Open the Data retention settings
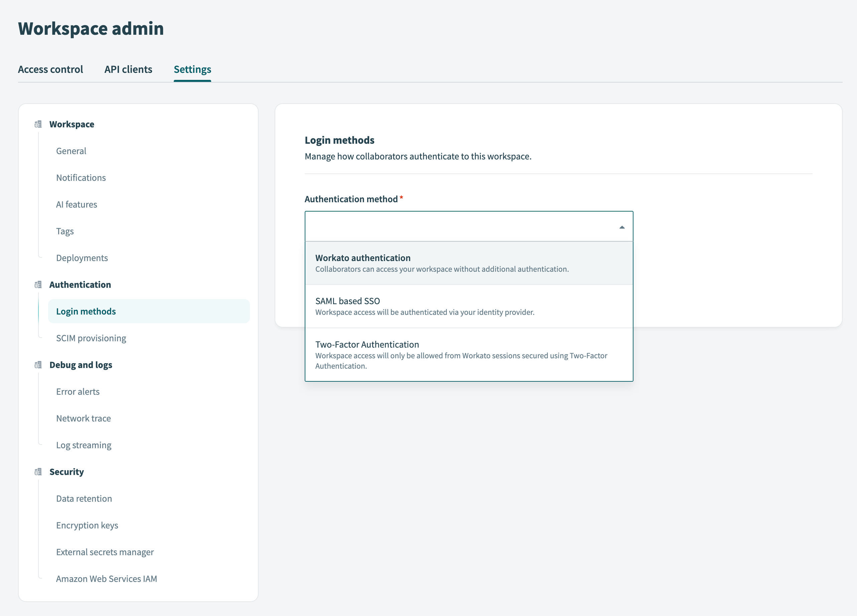This screenshot has width=857, height=616. tap(84, 498)
